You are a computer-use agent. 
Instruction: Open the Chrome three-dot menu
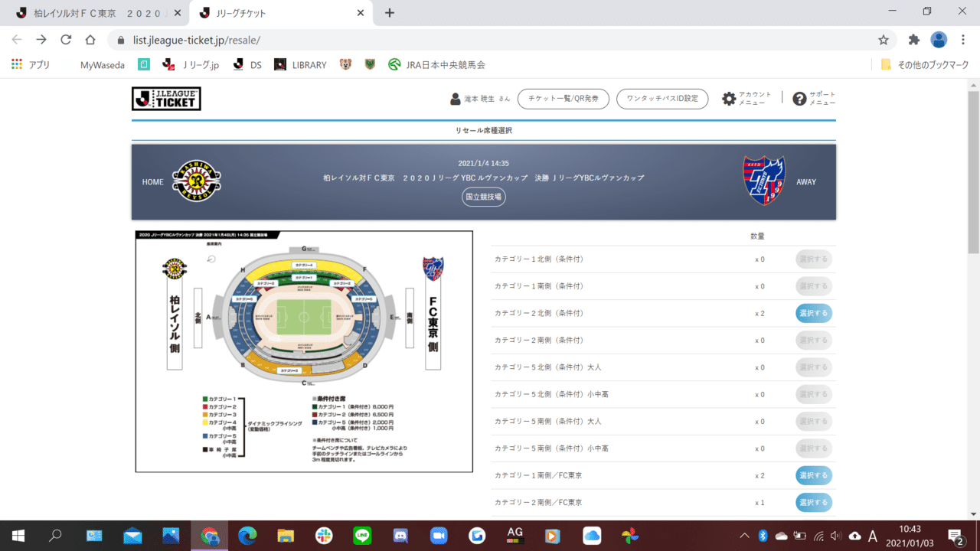coord(963,39)
